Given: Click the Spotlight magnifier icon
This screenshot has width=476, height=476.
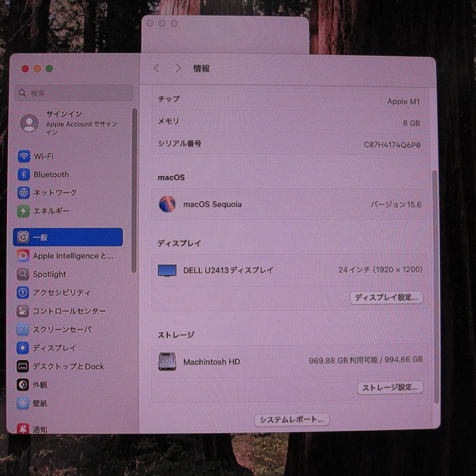Looking at the screenshot, I should [x=23, y=274].
